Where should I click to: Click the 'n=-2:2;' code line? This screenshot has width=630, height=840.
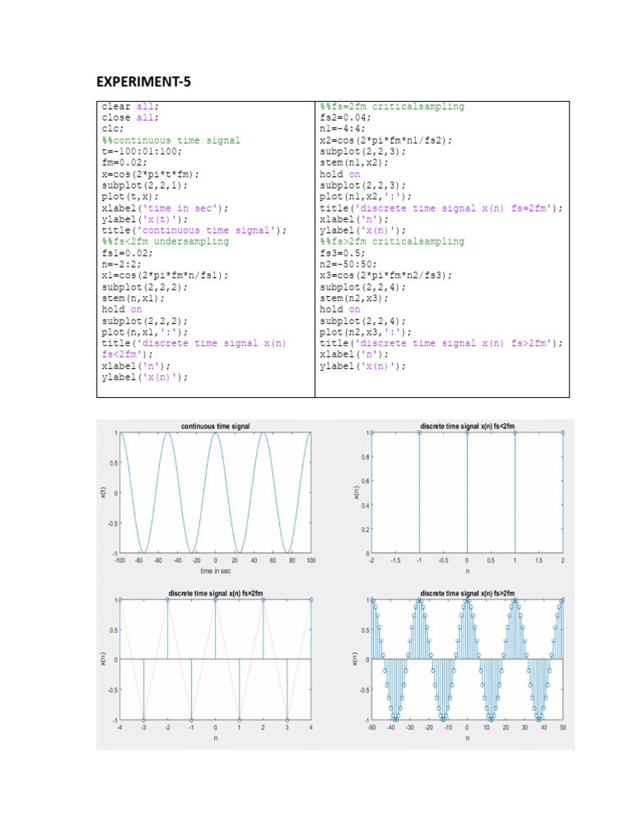click(121, 265)
